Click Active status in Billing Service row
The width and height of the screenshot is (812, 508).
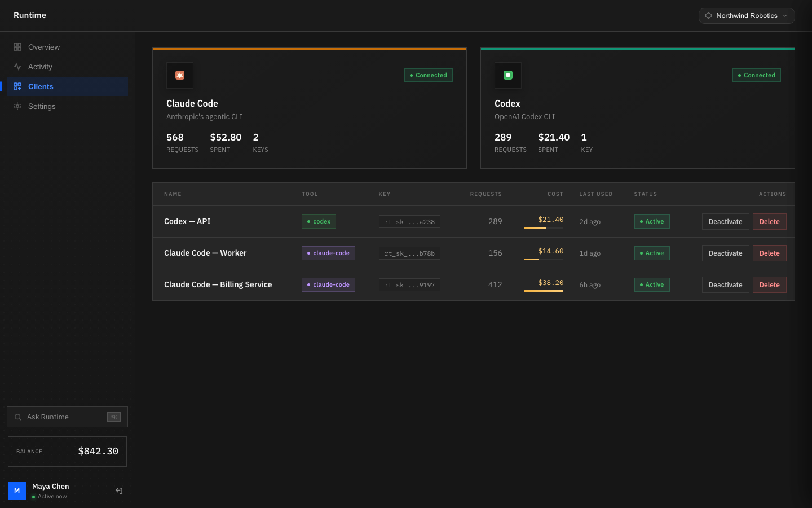[x=652, y=285]
